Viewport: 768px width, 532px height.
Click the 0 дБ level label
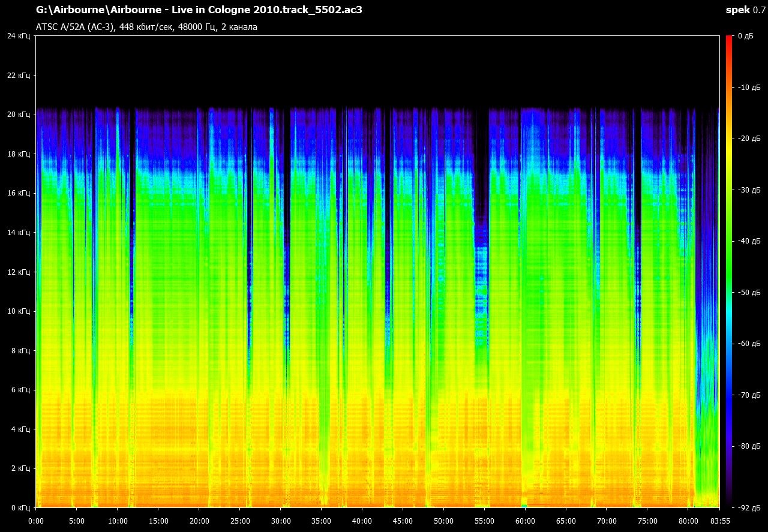[745, 36]
